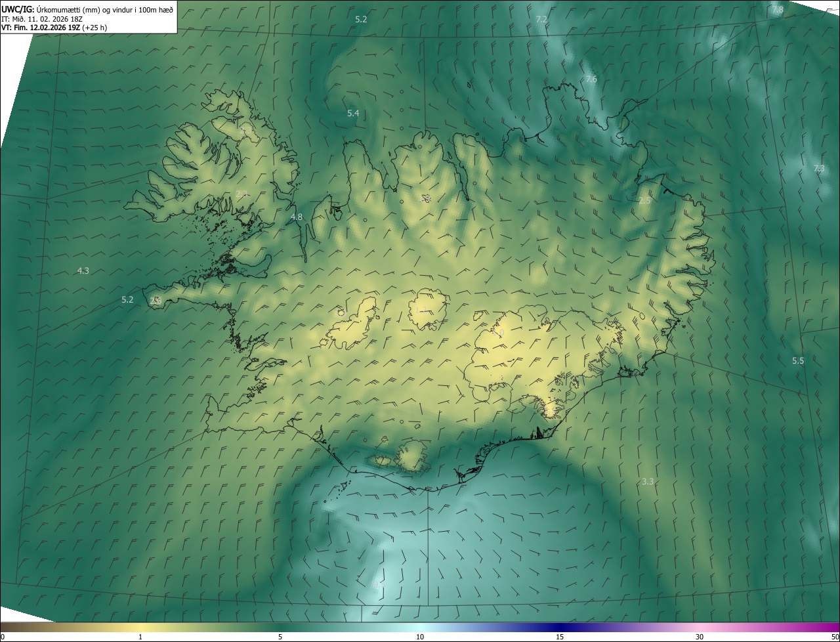Click the initial time line "IT: Mið. 11. 02. 2026 18Z"

[x=41, y=18]
